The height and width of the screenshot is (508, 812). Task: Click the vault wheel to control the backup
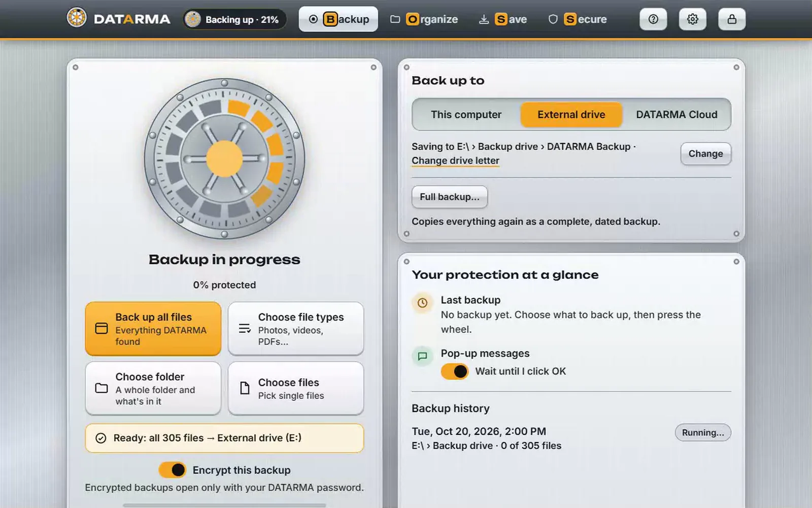224,159
